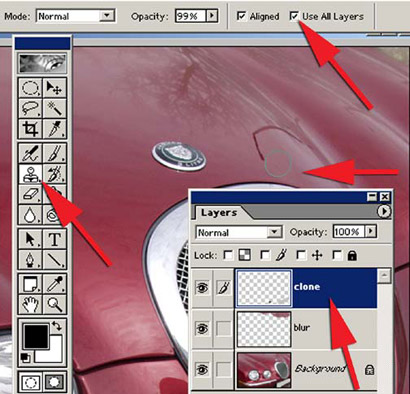Set the foreground color swatch
Viewport: 410px width, 394px height.
coord(35,336)
